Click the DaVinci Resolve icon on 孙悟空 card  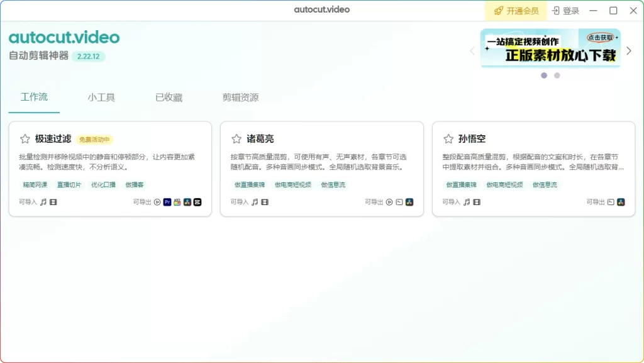621,202
